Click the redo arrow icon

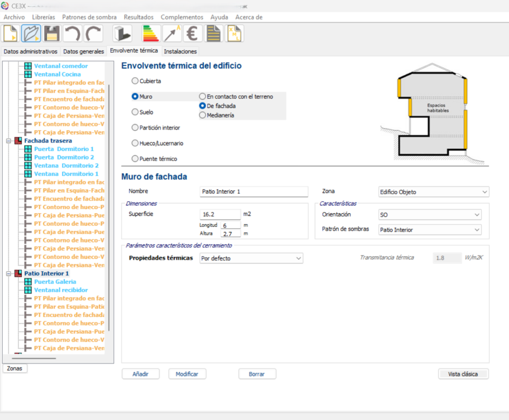(x=93, y=33)
